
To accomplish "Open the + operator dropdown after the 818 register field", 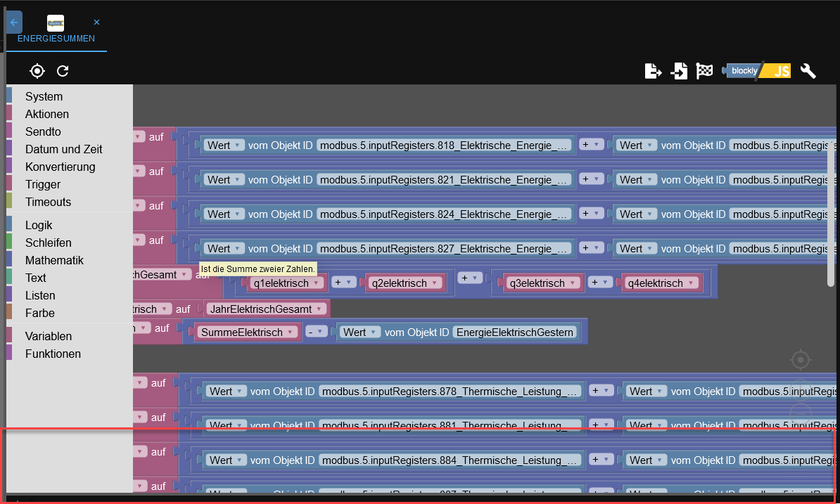I will [592, 145].
